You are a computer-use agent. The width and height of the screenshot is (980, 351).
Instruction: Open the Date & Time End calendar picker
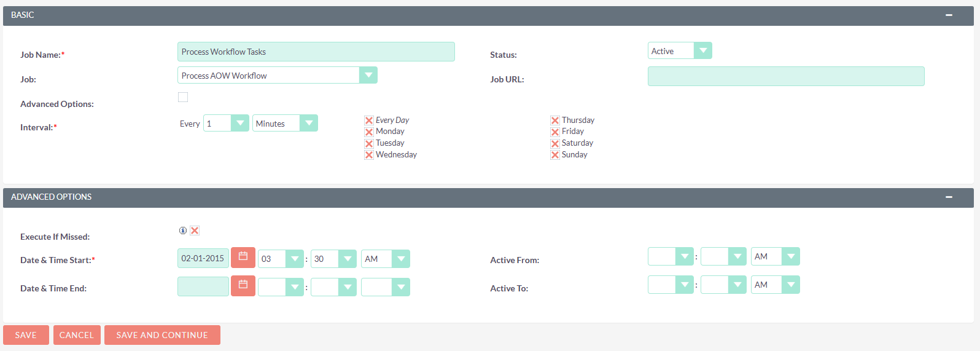tap(243, 286)
